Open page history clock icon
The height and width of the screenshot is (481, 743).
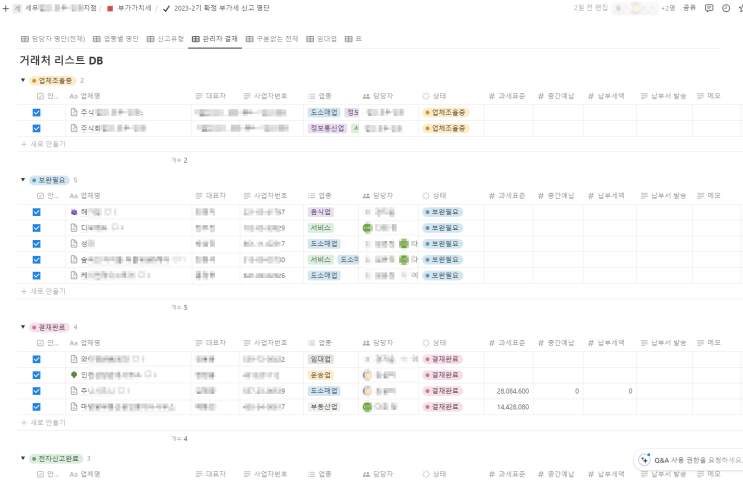tap(726, 8)
